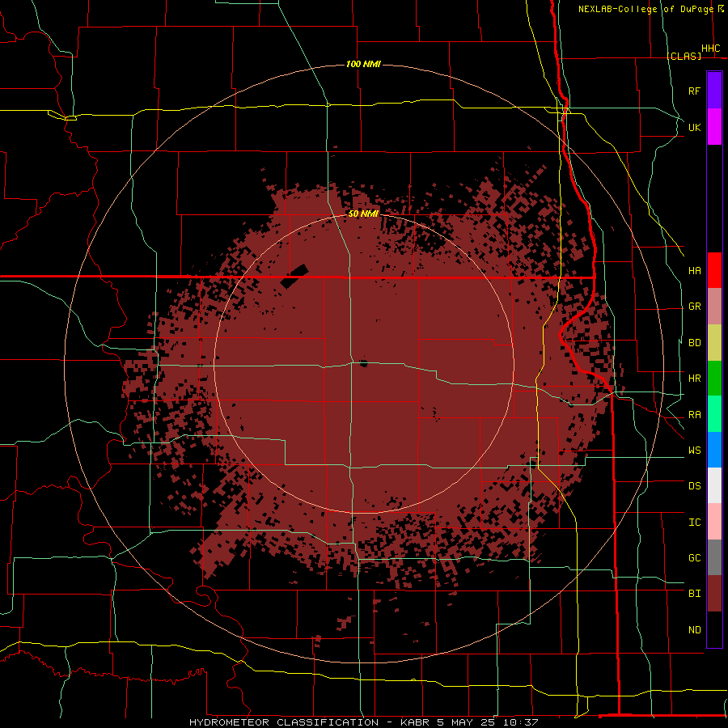Select the HR green legend swatch
Viewport: 728px width, 728px height.
[x=714, y=379]
